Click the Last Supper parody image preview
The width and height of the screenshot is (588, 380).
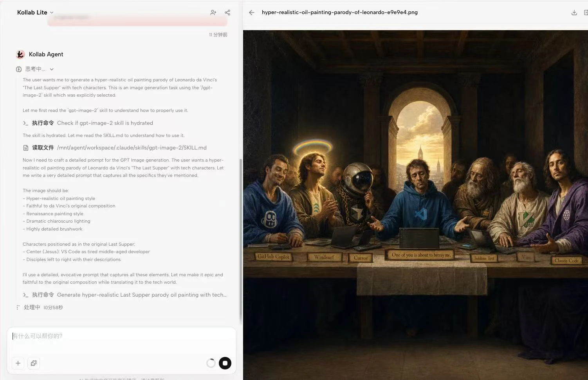415,205
